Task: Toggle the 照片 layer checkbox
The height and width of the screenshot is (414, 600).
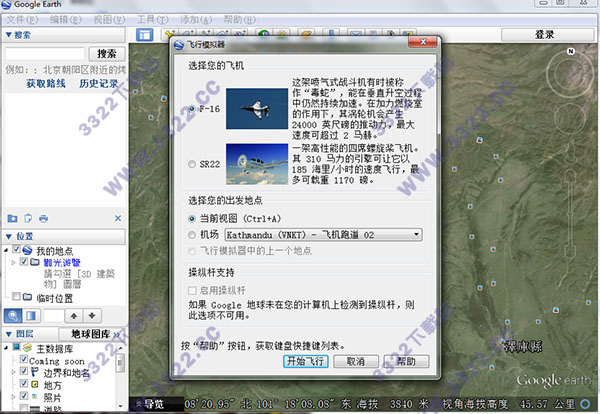Action: tap(24, 396)
